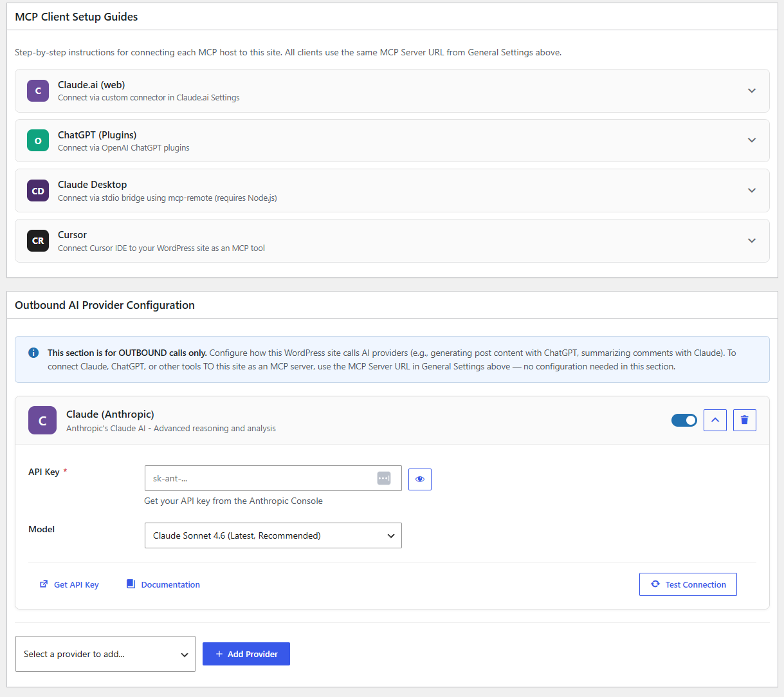Expand the Claude Desktop guide chevron
Viewport: 784px width, 697px height.
click(752, 191)
